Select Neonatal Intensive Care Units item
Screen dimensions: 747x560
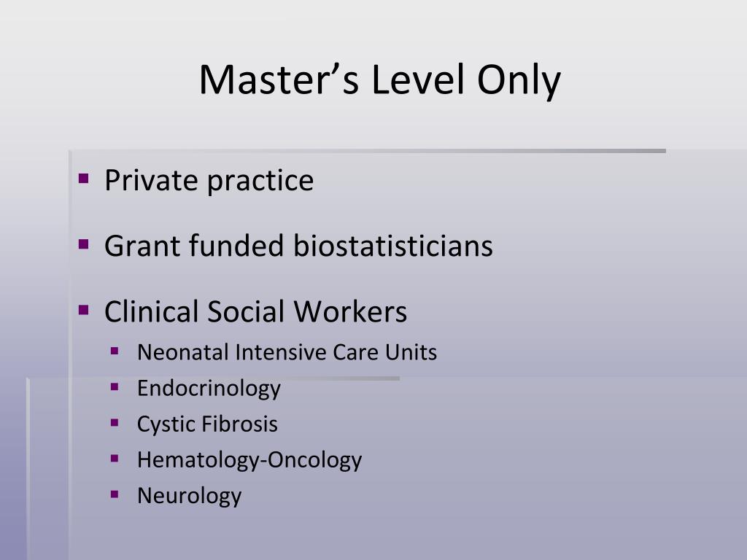click(x=287, y=352)
